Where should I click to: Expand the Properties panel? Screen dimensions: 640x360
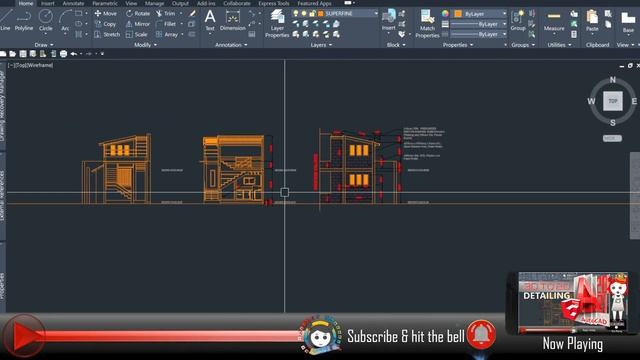458,44
